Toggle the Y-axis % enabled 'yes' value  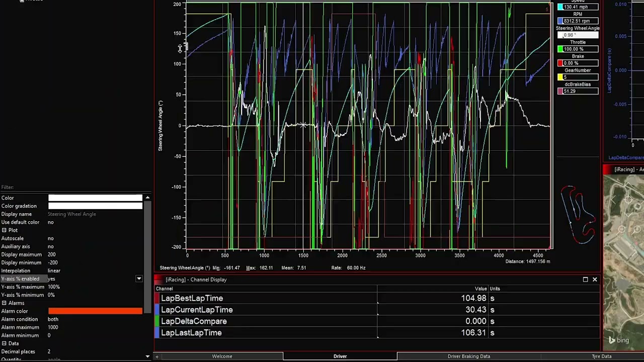tap(51, 279)
